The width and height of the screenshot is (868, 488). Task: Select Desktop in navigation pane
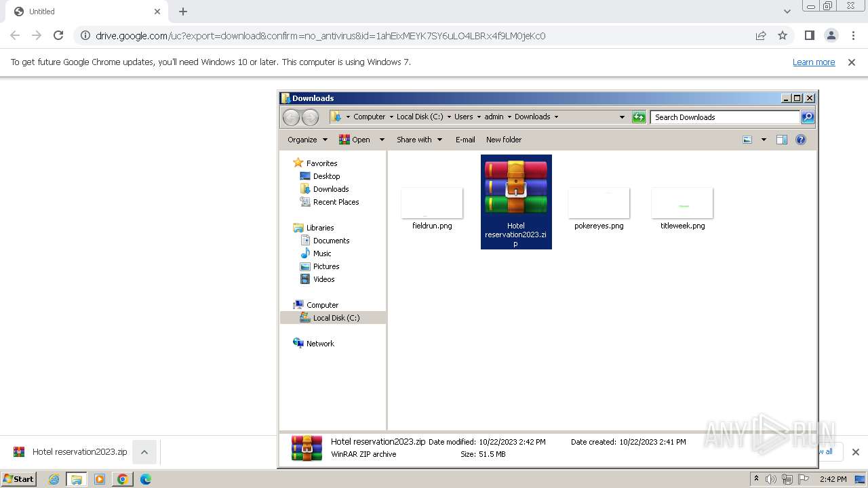click(326, 176)
